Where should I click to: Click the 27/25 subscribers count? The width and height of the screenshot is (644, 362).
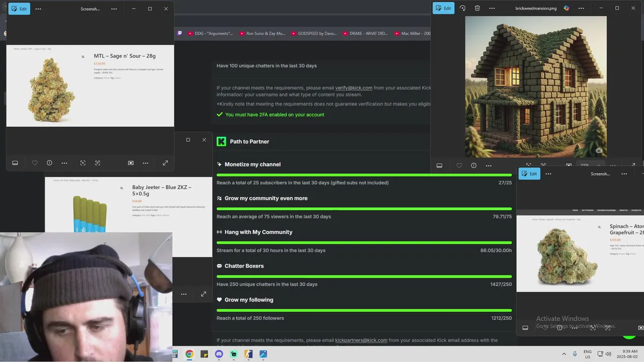click(x=505, y=183)
